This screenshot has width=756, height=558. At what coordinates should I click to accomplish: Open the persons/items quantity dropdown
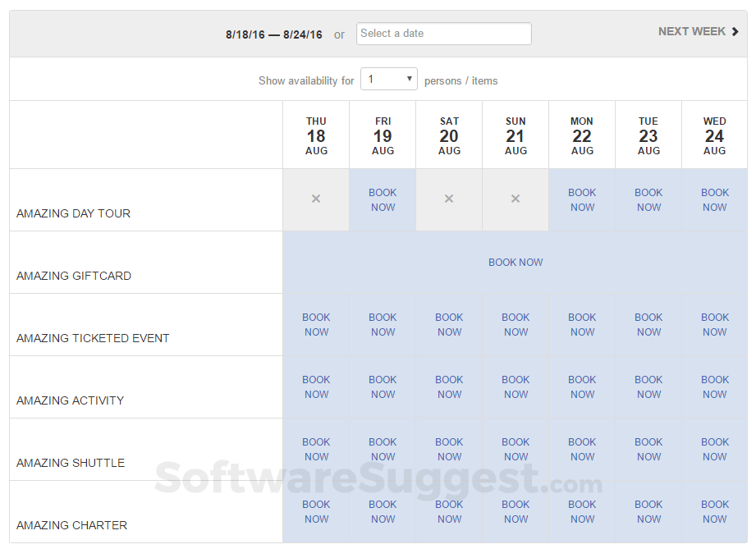point(389,80)
